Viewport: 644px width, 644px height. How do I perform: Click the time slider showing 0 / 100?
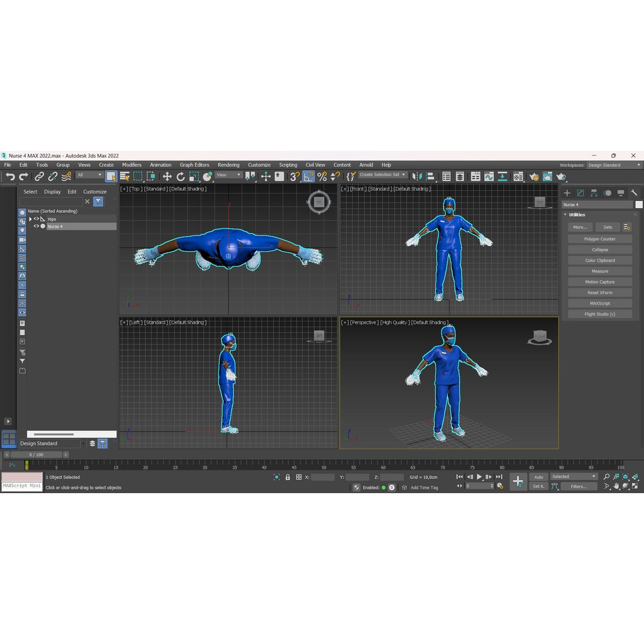click(x=36, y=454)
